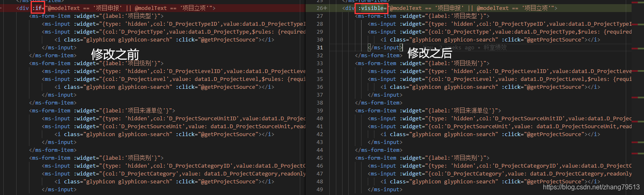The height and width of the screenshot is (195, 644).
Task: Click the highlighted line number 31
Action: point(319,47)
